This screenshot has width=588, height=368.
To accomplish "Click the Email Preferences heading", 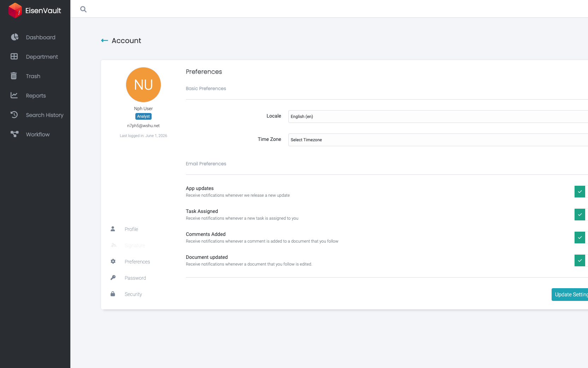I will point(206,164).
